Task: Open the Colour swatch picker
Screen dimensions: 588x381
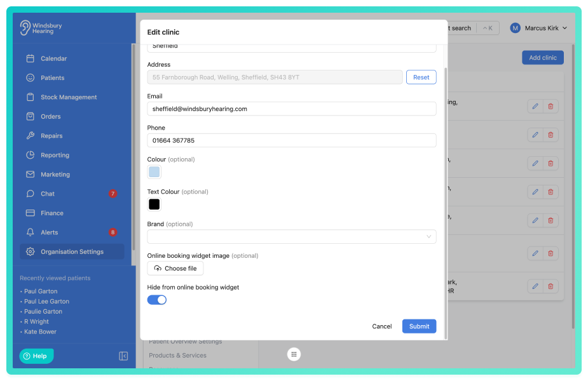Action: click(154, 172)
